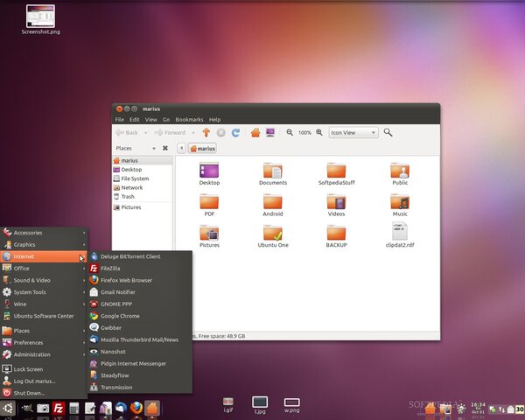This screenshot has height=420, width=525.
Task: Open Computer location toolbar icon
Action: pos(270,133)
